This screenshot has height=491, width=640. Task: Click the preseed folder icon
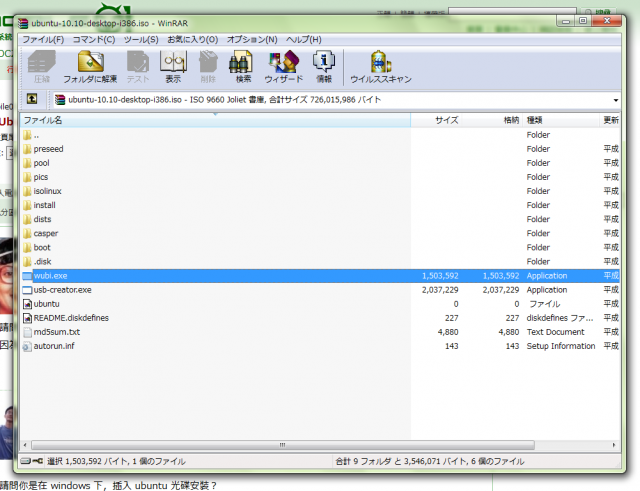27,149
